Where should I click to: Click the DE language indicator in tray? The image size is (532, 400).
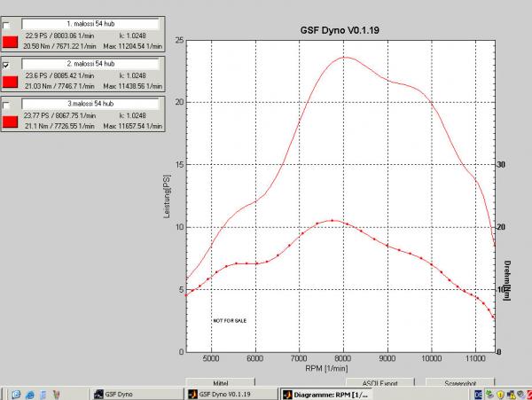coord(478,395)
